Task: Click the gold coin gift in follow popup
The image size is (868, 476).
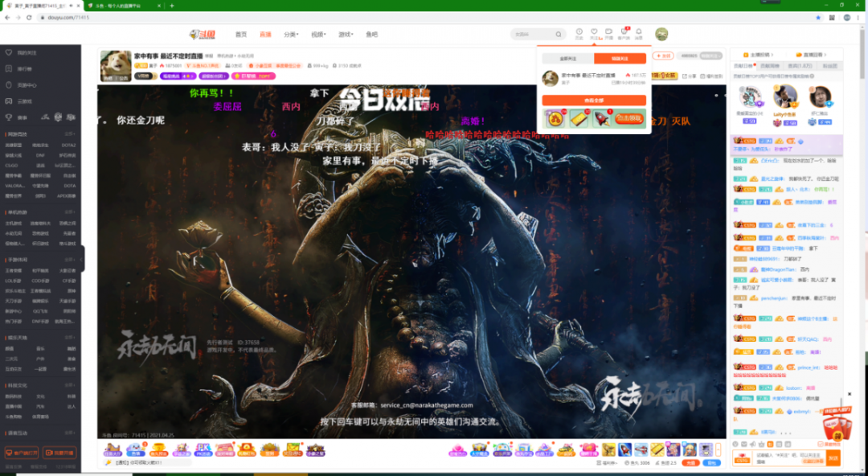Action: pos(555,118)
